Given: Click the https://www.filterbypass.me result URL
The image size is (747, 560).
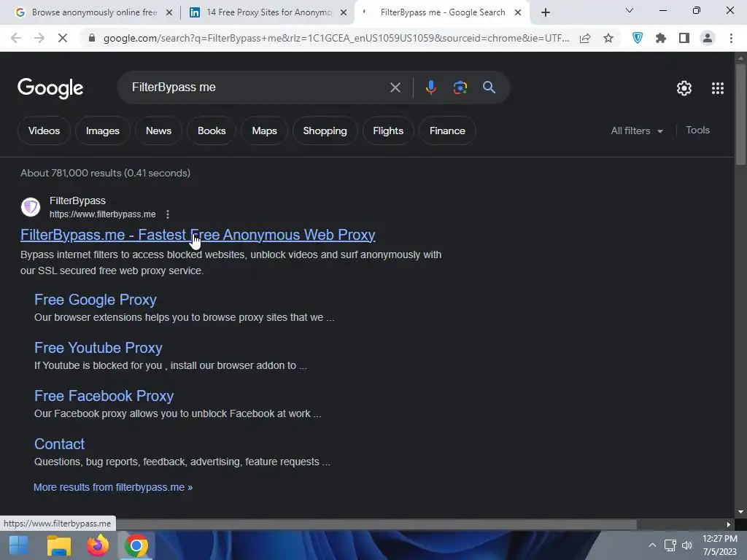Looking at the screenshot, I should pyautogui.click(x=102, y=215).
